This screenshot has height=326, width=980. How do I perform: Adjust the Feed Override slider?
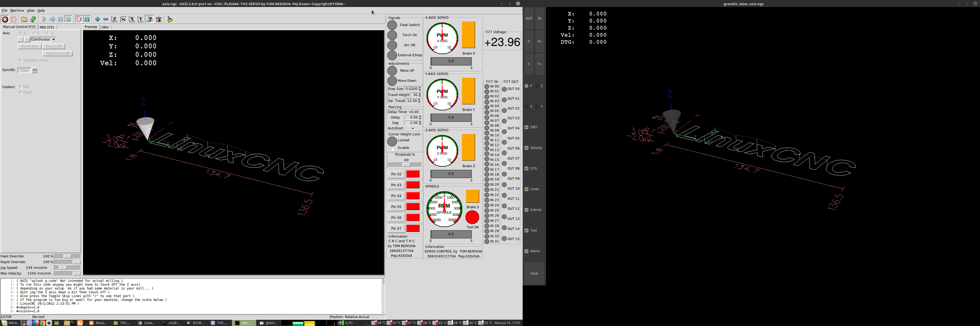pyautogui.click(x=67, y=257)
